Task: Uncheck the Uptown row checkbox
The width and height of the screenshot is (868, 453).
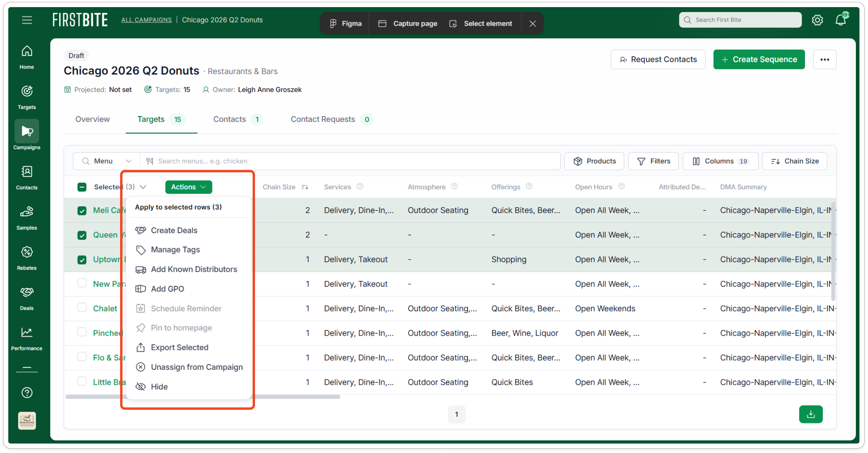Action: [82, 260]
